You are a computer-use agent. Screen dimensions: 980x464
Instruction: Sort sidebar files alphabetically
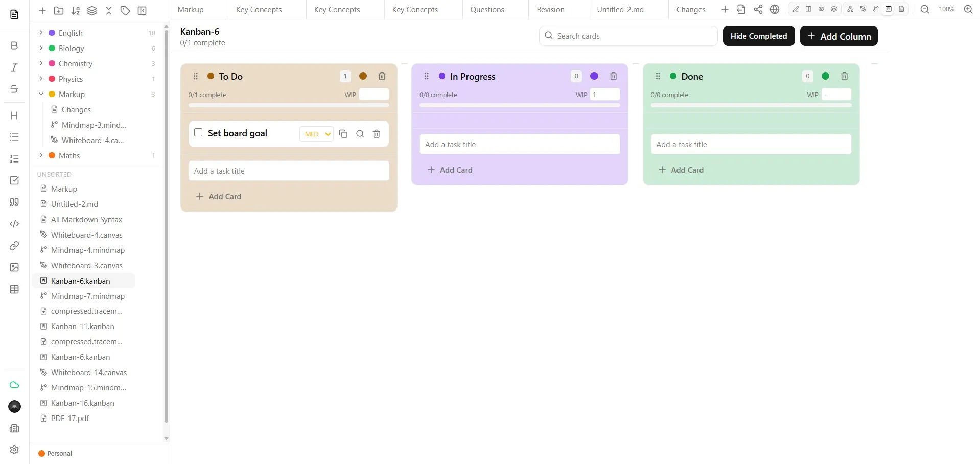(x=76, y=10)
